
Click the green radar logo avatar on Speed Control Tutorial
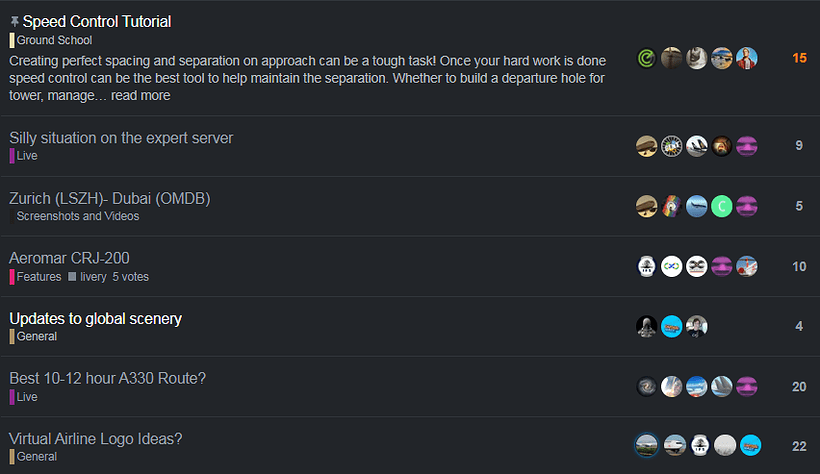647,59
